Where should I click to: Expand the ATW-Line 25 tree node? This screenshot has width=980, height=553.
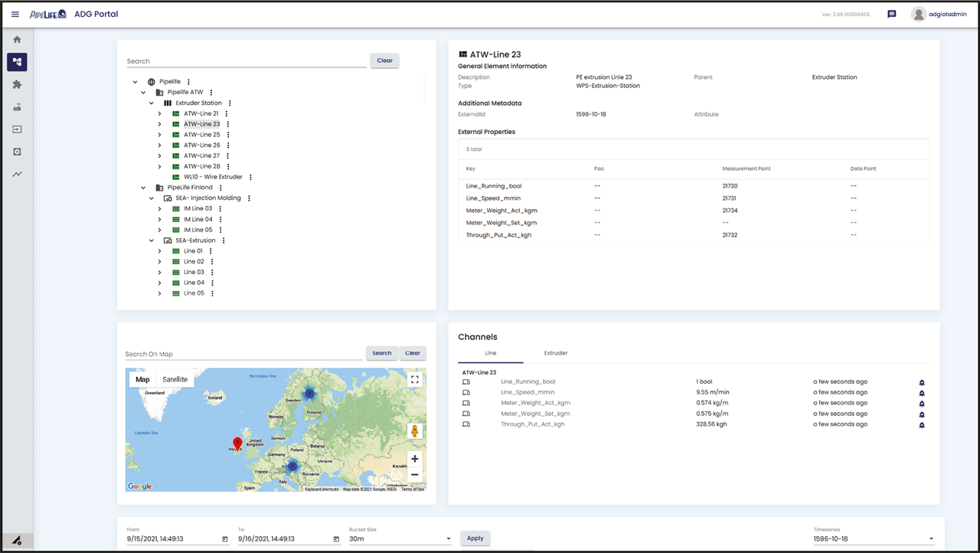point(158,134)
